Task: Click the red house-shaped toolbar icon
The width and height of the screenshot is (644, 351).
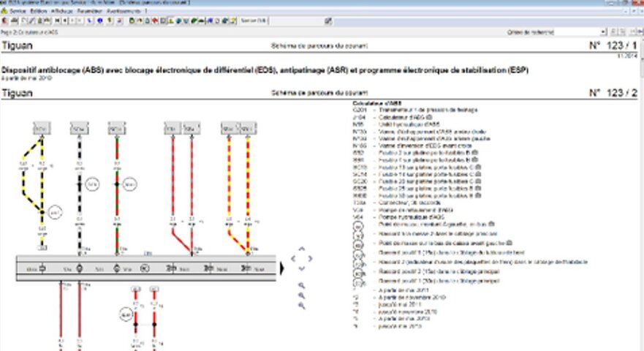Action: point(154,20)
